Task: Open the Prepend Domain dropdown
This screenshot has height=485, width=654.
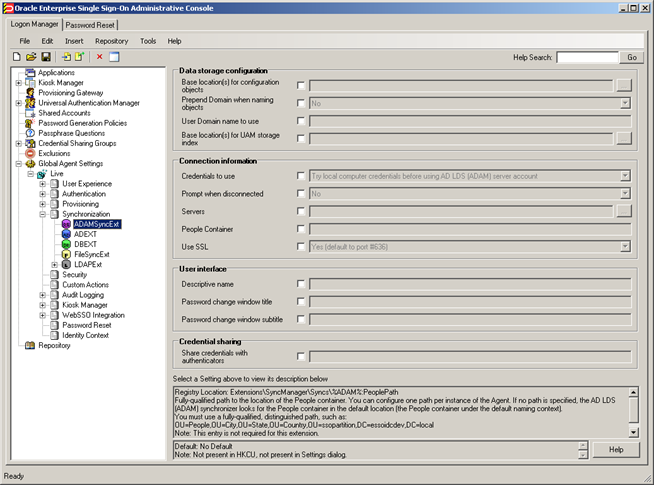Action: [x=625, y=103]
